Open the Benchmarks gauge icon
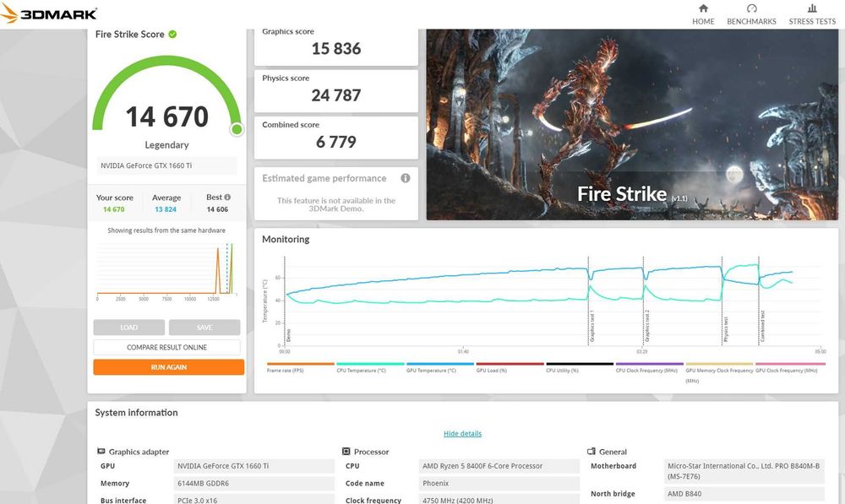This screenshot has width=845, height=504. tap(752, 8)
